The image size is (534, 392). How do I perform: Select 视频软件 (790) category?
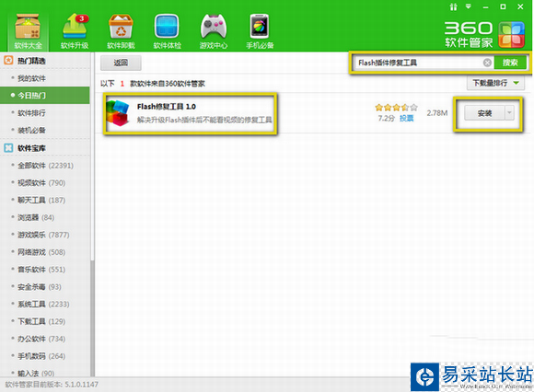point(41,183)
